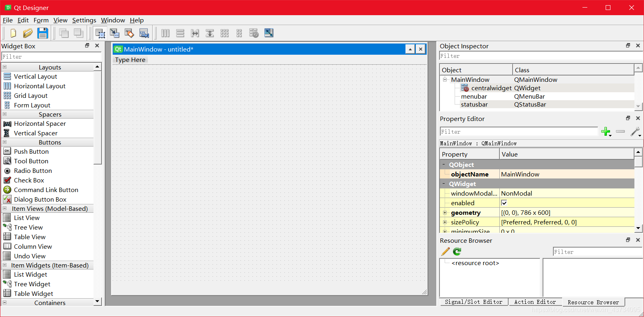Edit resources with the pencil icon

pos(445,252)
